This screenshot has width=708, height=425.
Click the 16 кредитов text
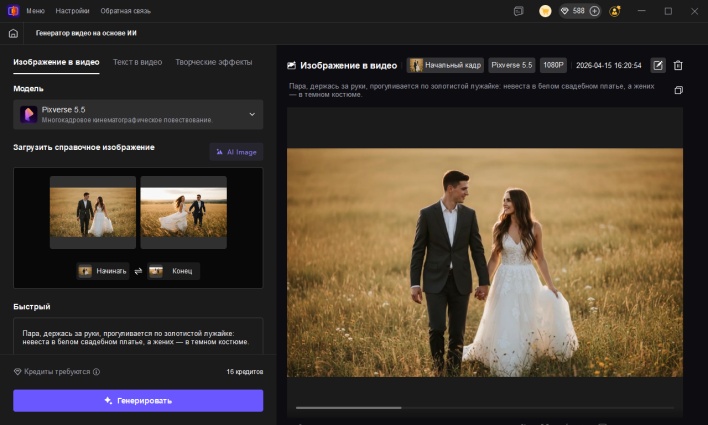pos(245,372)
